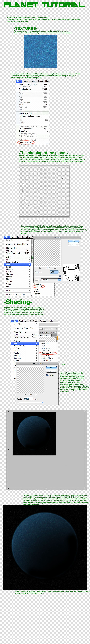The height and width of the screenshot is (644, 90).
Task: Open the Edit menu in the menu bar
Action: pos(19,81)
